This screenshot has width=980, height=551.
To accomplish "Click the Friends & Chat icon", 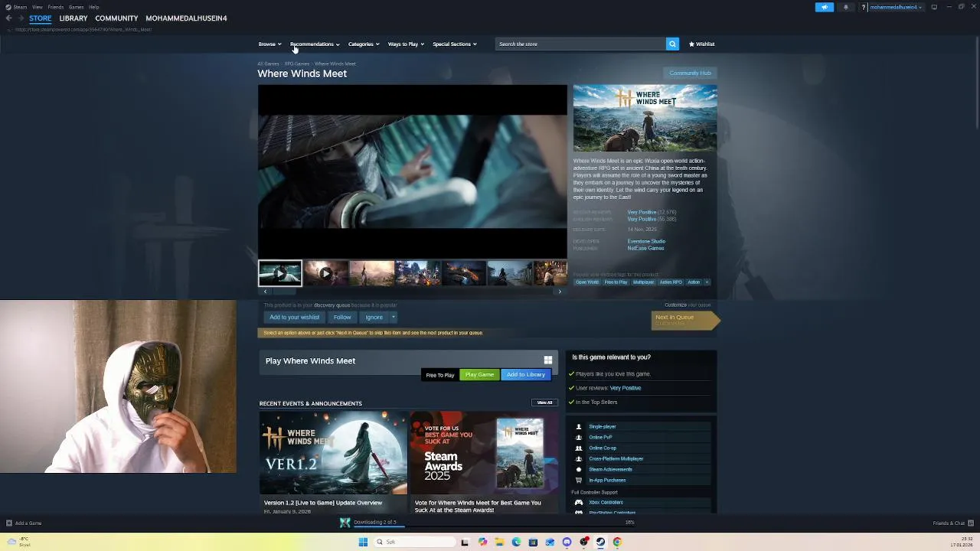I will [x=969, y=523].
